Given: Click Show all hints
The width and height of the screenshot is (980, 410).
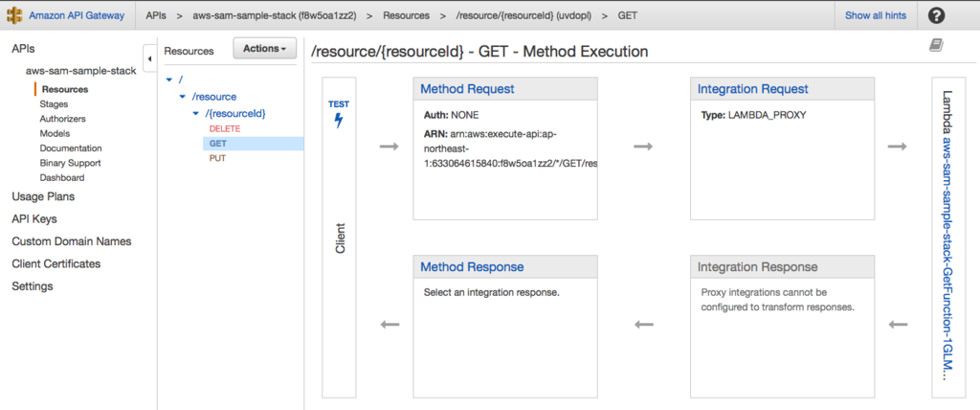Looking at the screenshot, I should click(876, 15).
